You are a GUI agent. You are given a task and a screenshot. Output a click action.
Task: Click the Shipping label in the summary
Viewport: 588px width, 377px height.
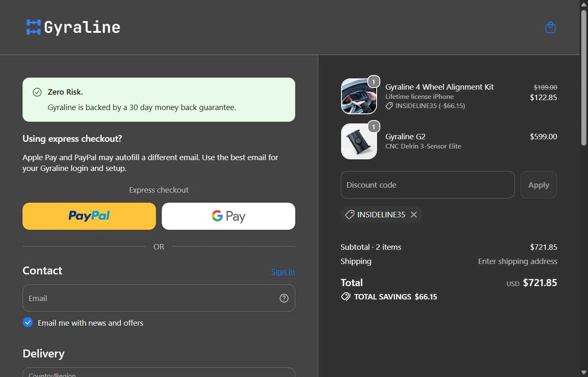[356, 261]
